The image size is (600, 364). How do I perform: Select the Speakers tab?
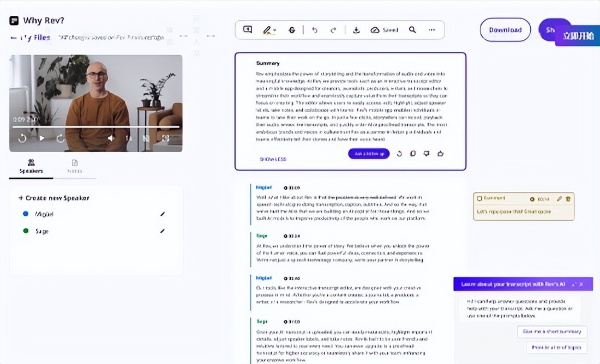click(x=31, y=166)
